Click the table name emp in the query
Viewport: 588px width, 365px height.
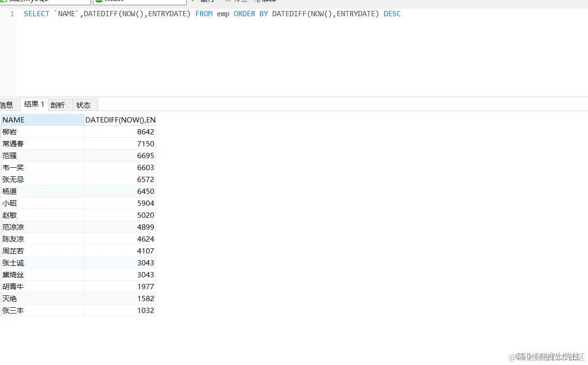coord(223,14)
